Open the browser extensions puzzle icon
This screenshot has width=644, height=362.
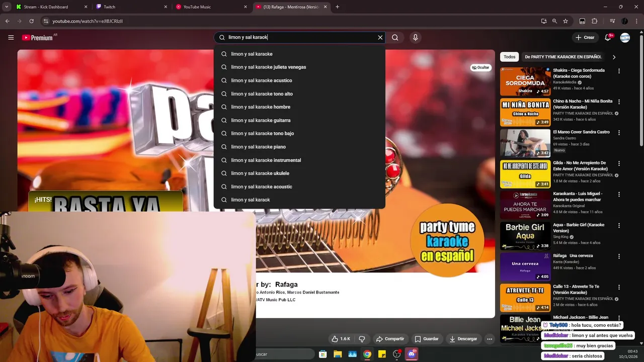pos(595,21)
